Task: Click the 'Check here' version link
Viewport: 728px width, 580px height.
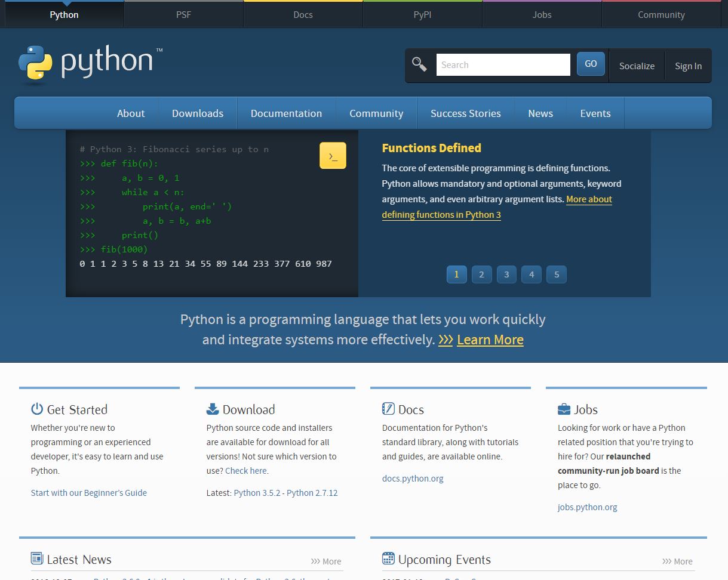Action: (246, 471)
